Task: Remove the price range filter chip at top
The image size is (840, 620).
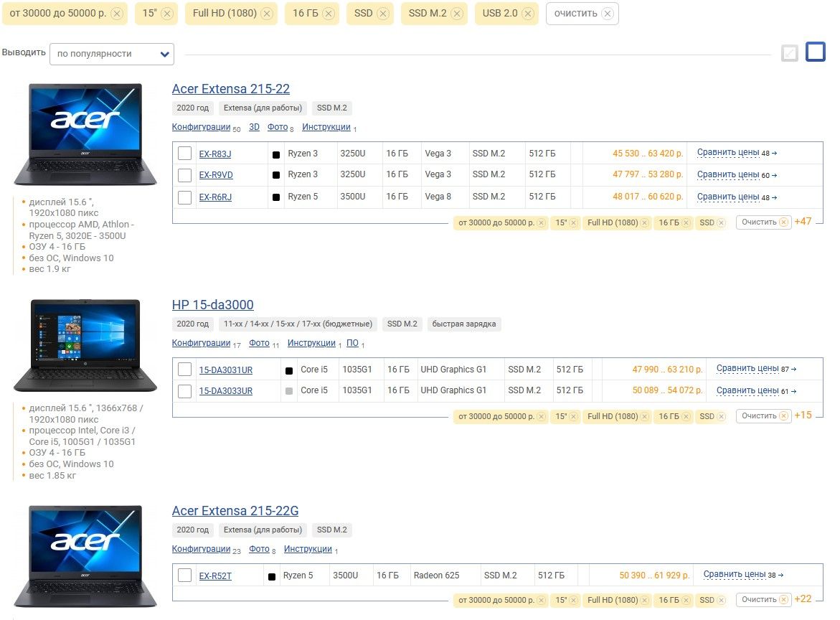Action: click(118, 14)
